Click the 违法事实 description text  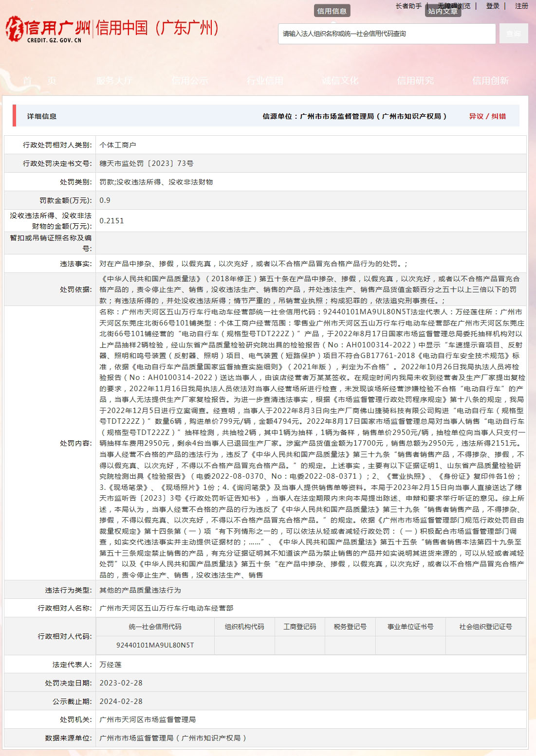click(x=254, y=264)
